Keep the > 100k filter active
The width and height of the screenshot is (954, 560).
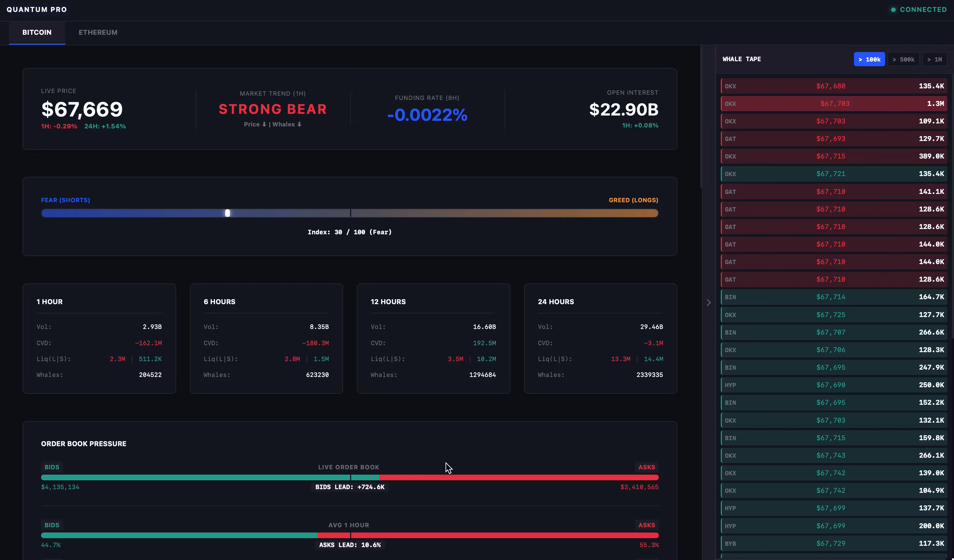pyautogui.click(x=869, y=59)
